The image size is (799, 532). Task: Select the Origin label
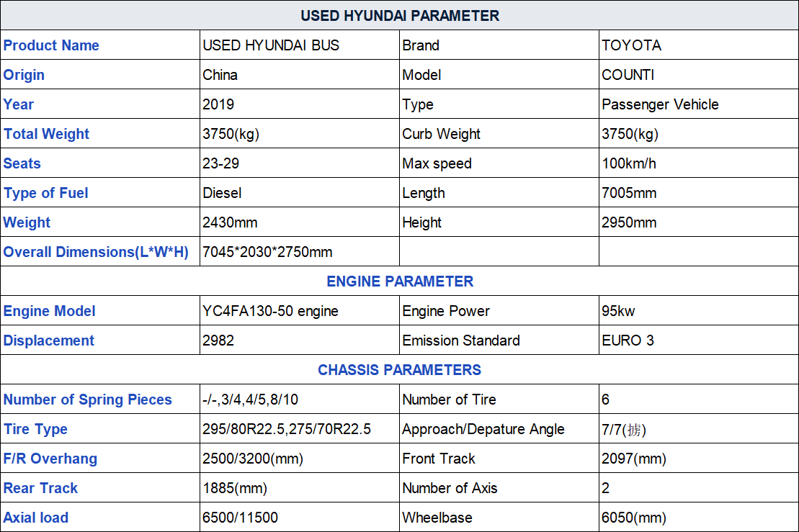pyautogui.click(x=24, y=75)
